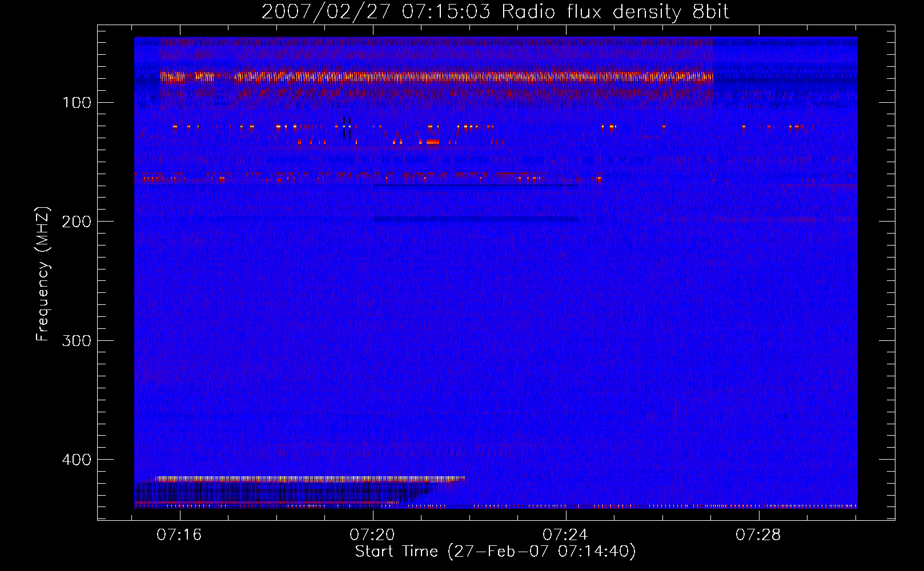Click the striped interference band near 415 MHz
The height and width of the screenshot is (571, 924).
pyautogui.click(x=309, y=479)
